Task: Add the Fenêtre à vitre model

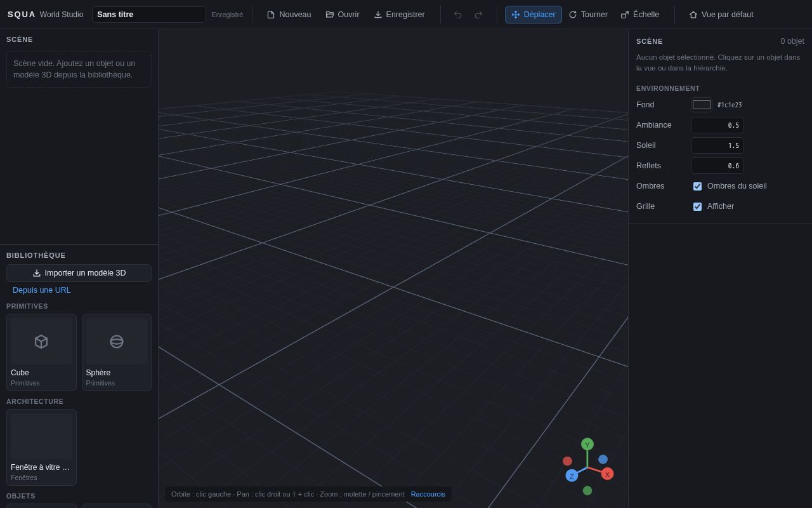Action: tap(41, 448)
